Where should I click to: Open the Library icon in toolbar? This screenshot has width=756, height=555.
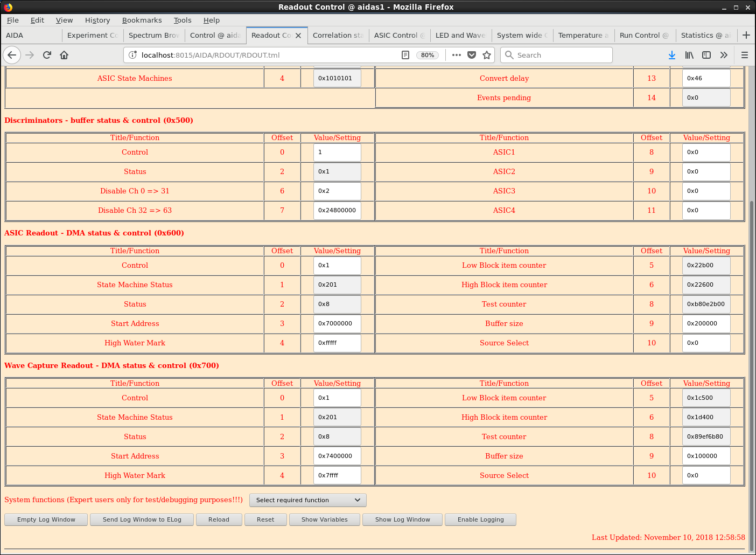[x=689, y=55]
